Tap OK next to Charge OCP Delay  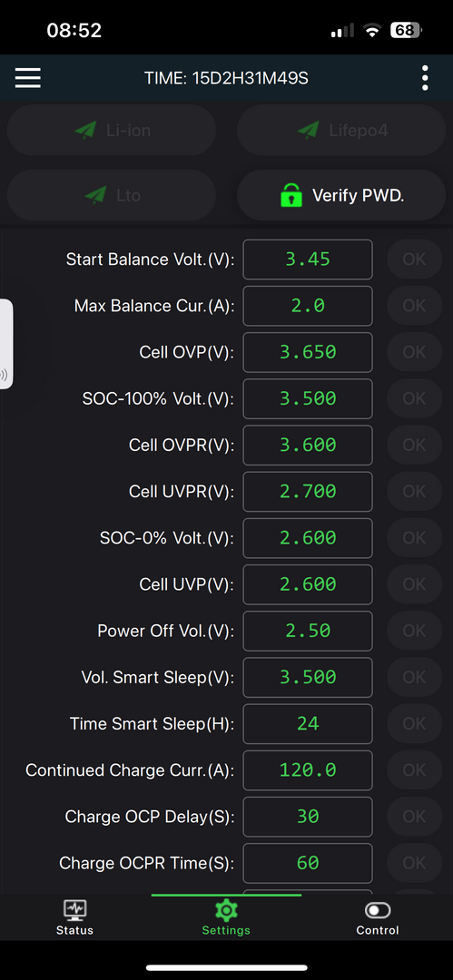coord(414,817)
